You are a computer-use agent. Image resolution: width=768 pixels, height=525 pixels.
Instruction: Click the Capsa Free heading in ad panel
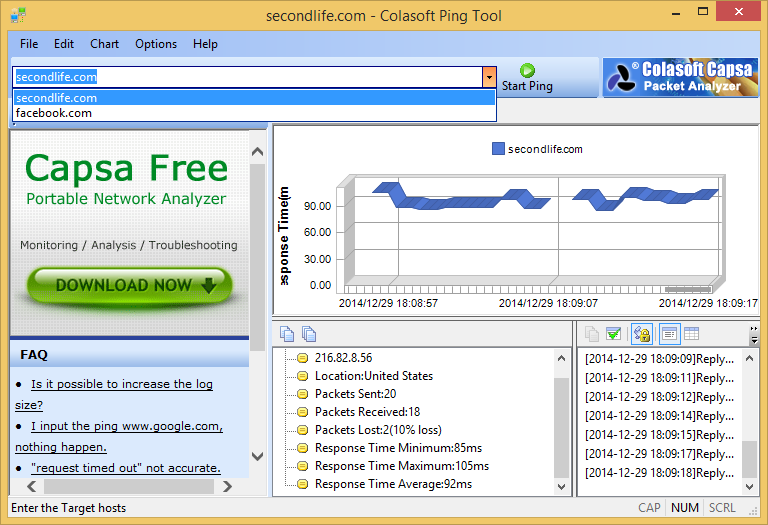[x=126, y=168]
